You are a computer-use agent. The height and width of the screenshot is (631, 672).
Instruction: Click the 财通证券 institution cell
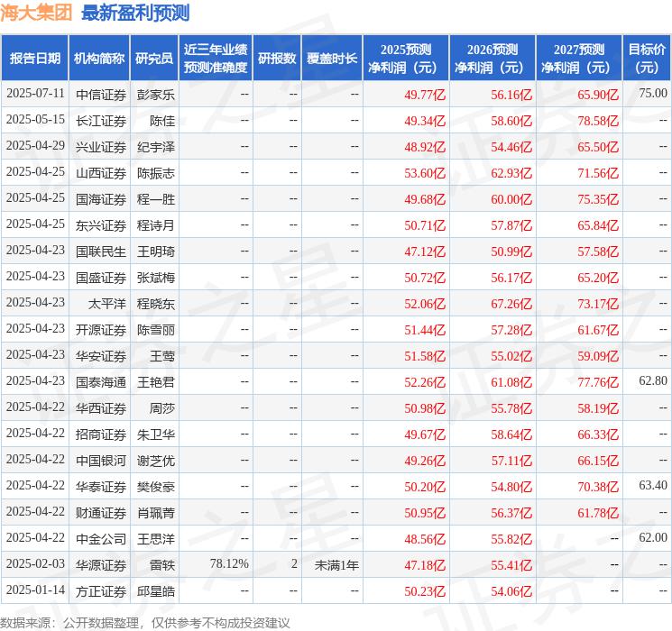101,513
